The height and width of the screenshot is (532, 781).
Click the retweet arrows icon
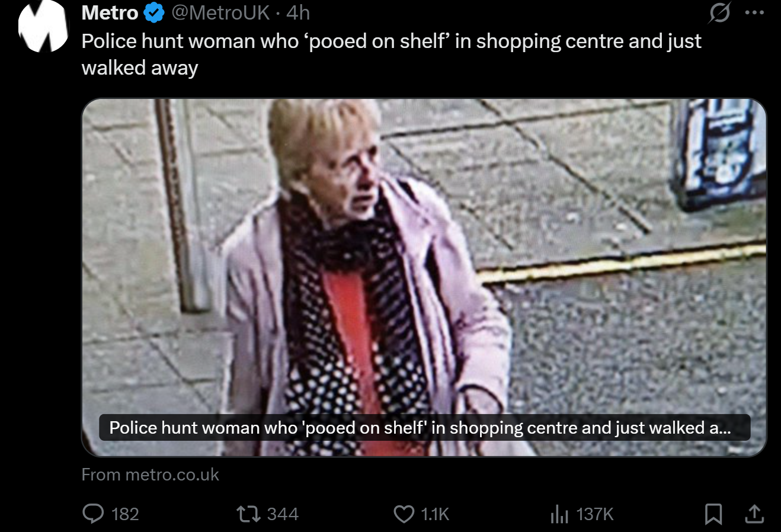coord(248,514)
